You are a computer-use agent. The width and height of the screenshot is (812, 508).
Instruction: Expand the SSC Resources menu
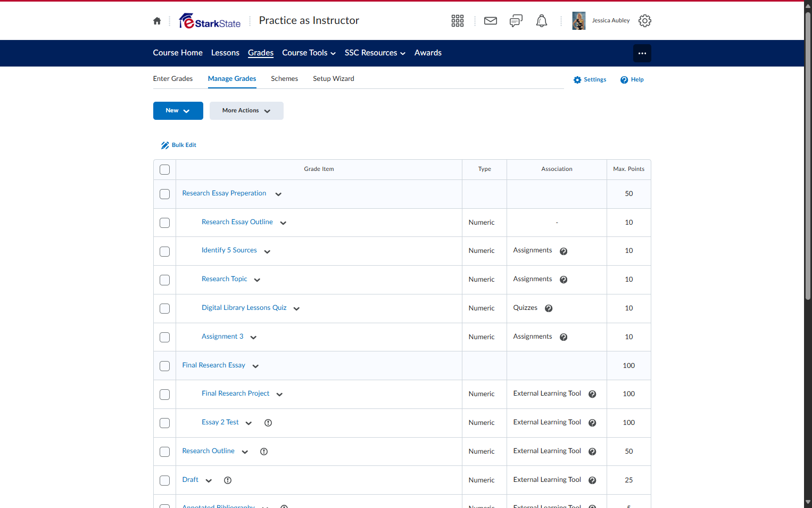(x=375, y=53)
